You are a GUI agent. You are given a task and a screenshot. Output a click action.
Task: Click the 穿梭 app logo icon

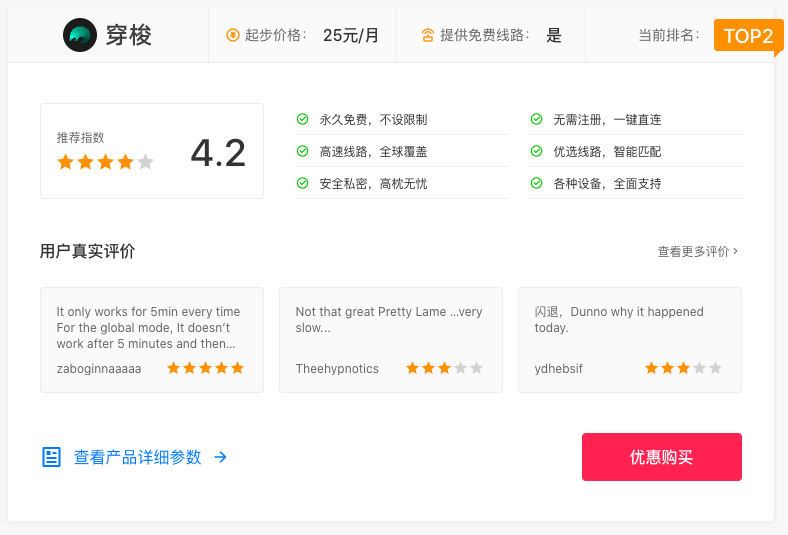click(80, 35)
